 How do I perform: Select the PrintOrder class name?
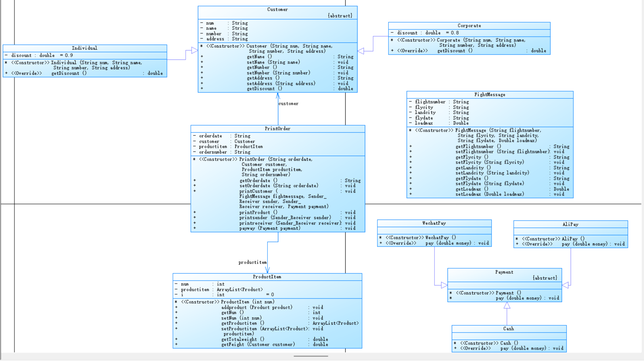point(277,129)
